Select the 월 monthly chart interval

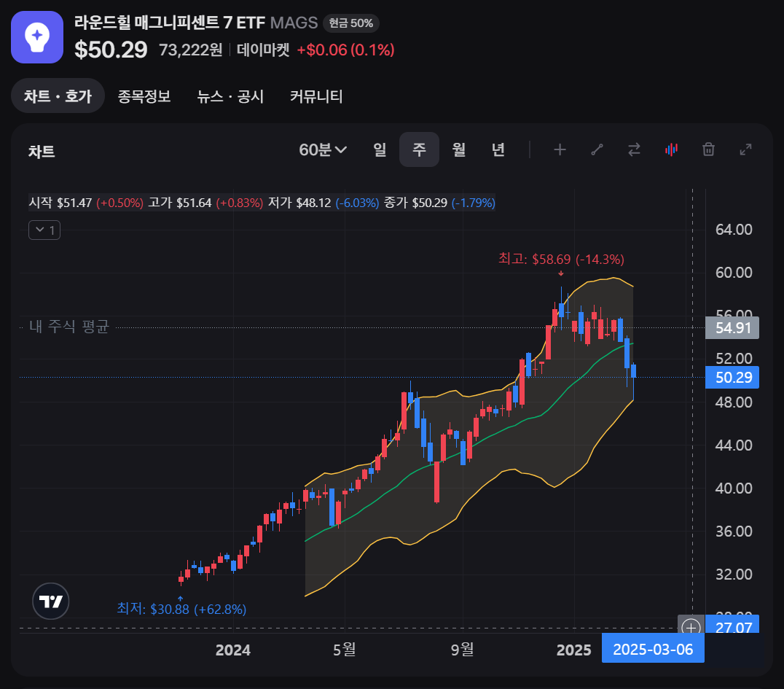(x=458, y=149)
